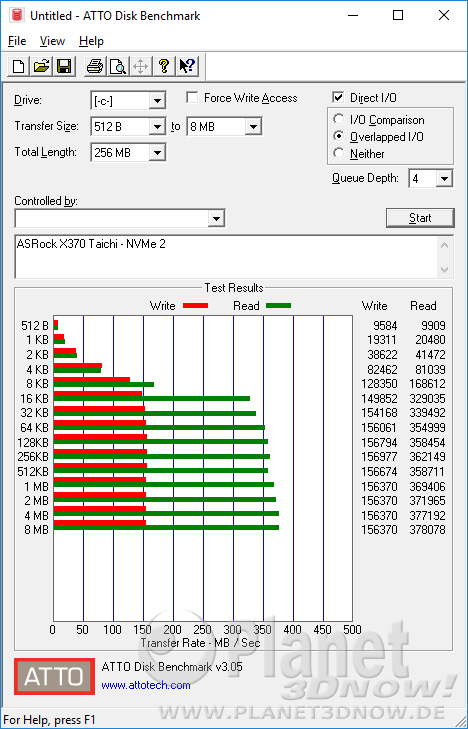468x729 pixels.
Task: Uncheck the Direct I/O checkbox
Action: pos(338,98)
